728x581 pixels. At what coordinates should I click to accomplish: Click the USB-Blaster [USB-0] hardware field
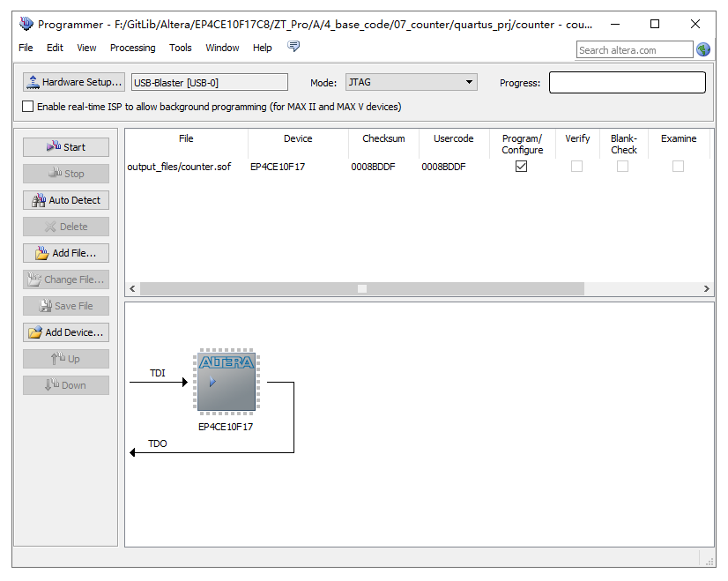[x=210, y=83]
